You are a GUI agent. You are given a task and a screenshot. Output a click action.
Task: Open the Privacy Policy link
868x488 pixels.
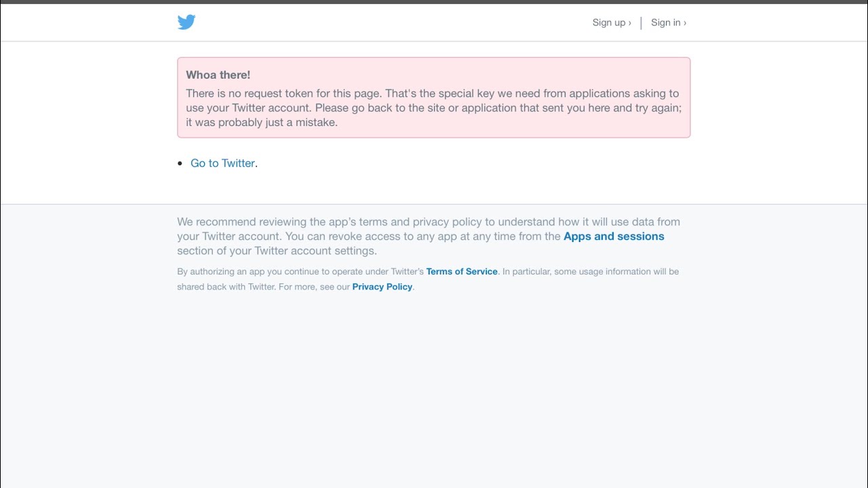[382, 287]
